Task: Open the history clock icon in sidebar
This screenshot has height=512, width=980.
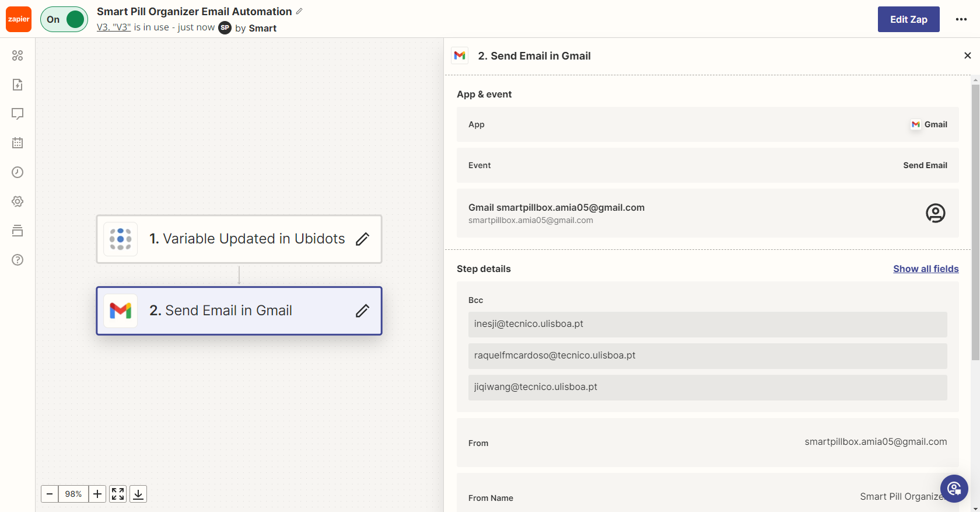Action: point(17,172)
